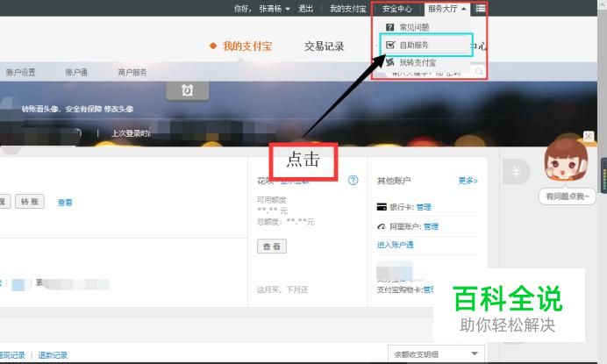The width and height of the screenshot is (607, 364).
Task: Switch to the 我的支付宝 main tab
Action: (247, 46)
